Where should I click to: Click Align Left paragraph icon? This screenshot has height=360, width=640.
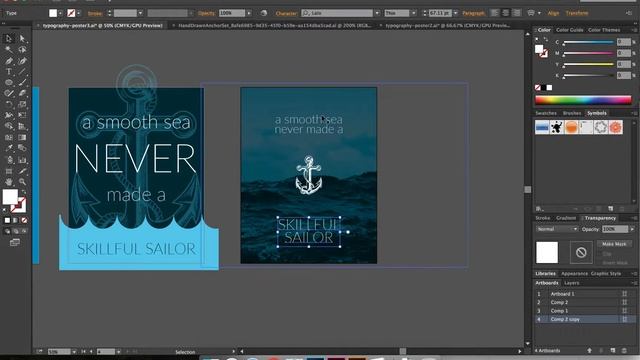(x=494, y=13)
